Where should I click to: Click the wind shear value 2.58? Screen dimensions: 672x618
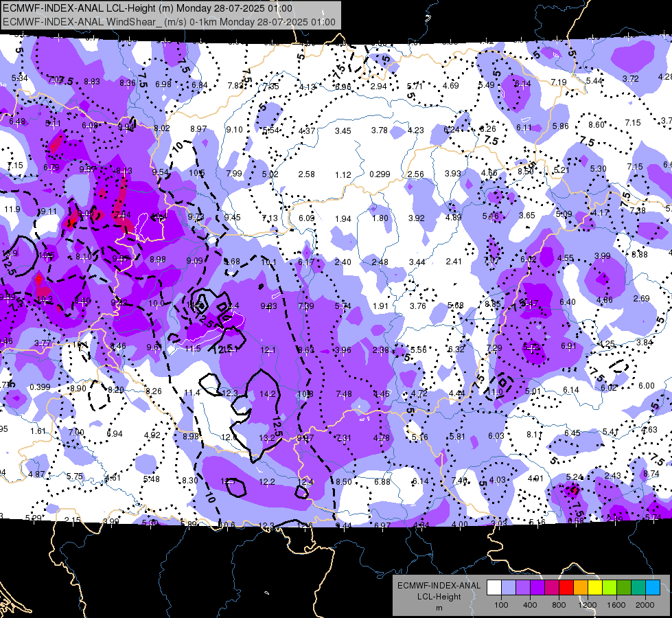pyautogui.click(x=306, y=174)
